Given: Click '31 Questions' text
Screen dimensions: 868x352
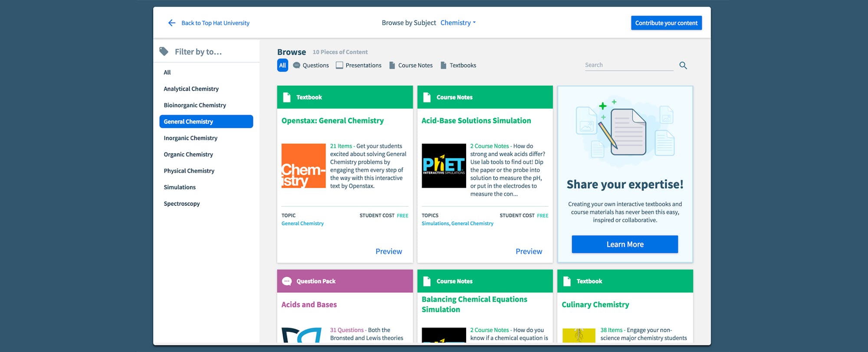Looking at the screenshot, I should point(347,330).
